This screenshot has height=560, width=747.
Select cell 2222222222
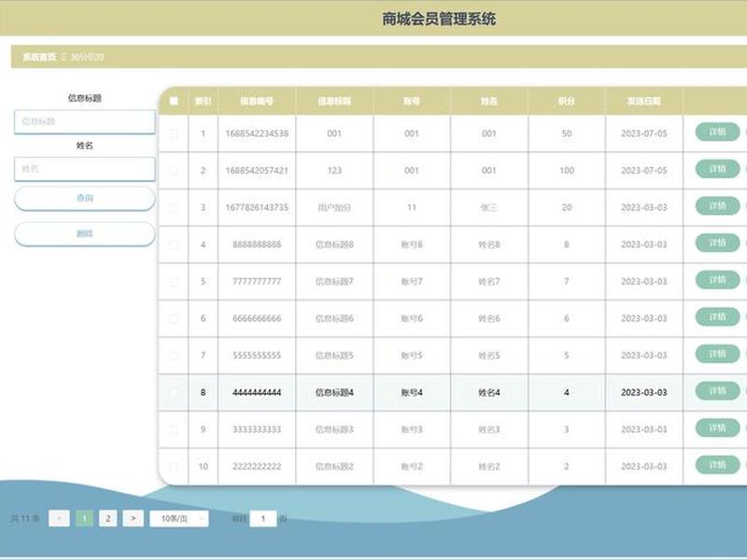coord(257,466)
